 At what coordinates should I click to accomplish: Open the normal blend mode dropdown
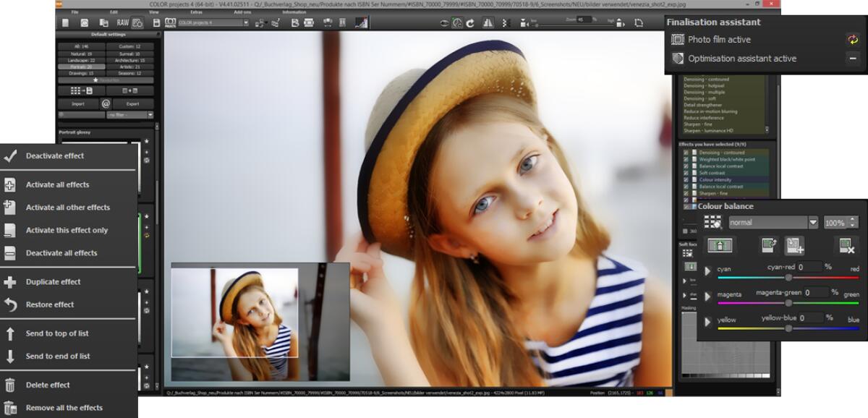pyautogui.click(x=770, y=222)
